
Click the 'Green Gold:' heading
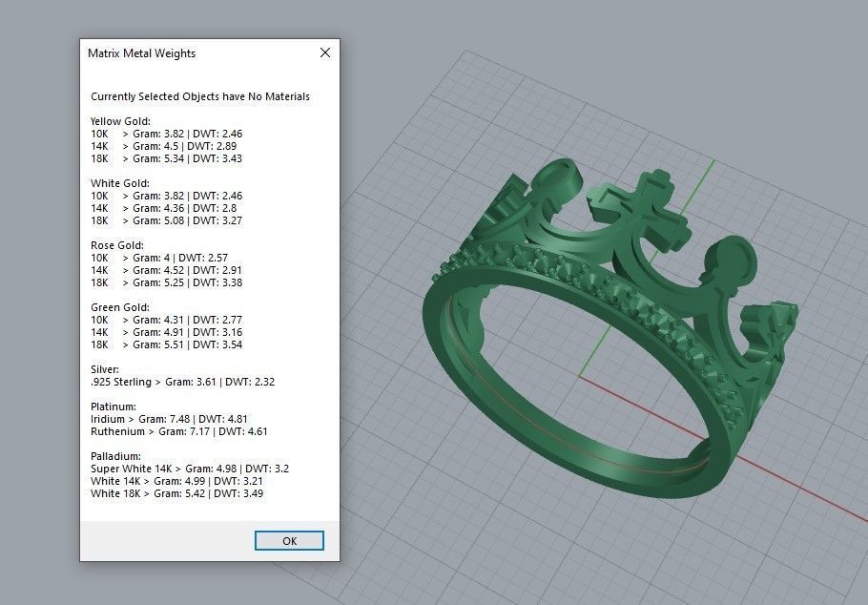click(119, 307)
